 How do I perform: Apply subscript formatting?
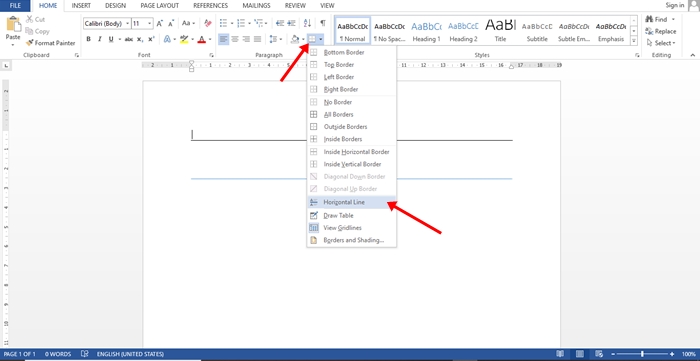(x=140, y=39)
